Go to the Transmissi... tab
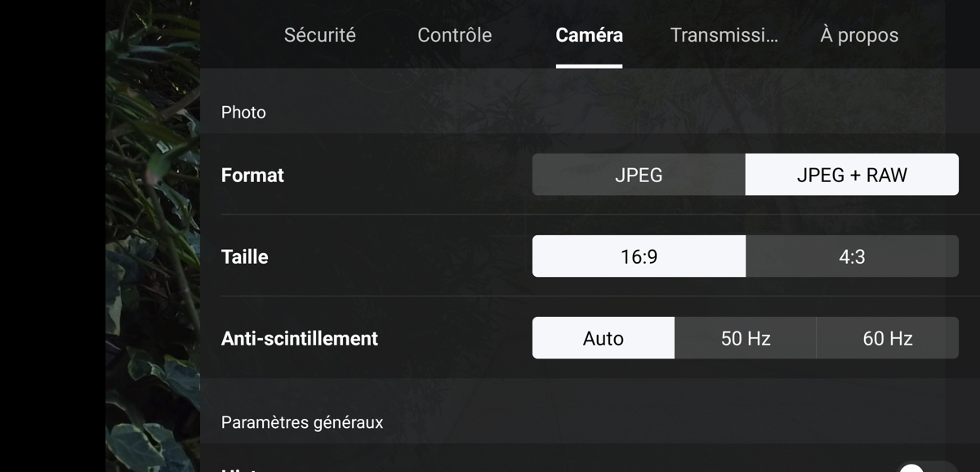Viewport: 980px width, 472px height. (x=724, y=35)
